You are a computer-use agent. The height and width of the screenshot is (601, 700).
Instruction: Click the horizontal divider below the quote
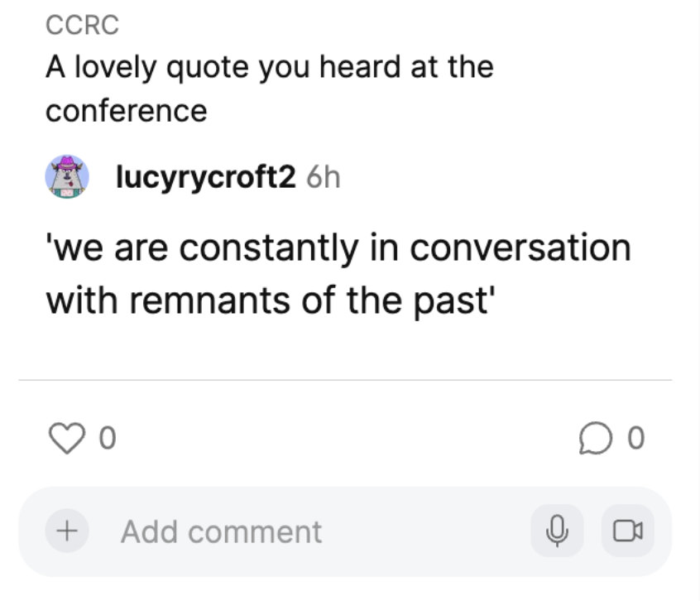click(345, 381)
